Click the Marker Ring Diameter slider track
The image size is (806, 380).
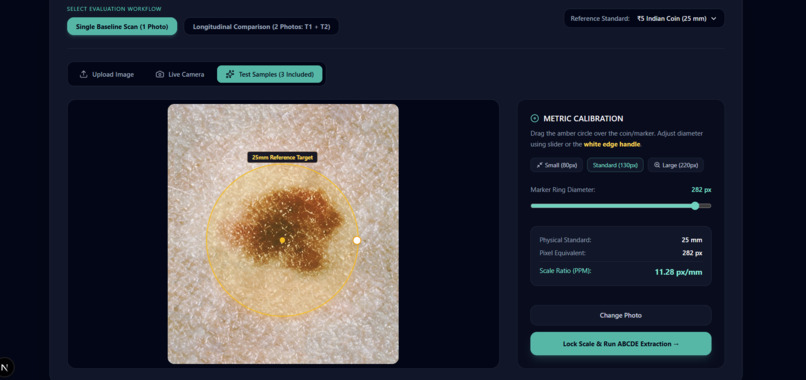621,206
